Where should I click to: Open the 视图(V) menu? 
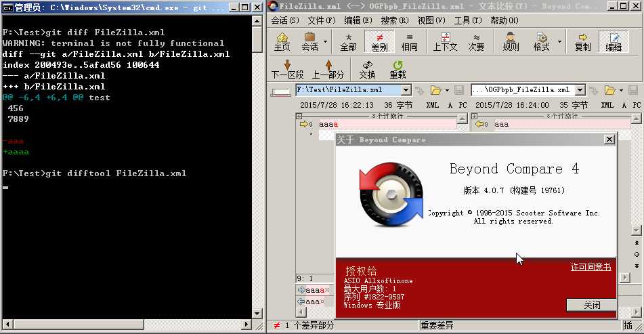pyautogui.click(x=431, y=20)
